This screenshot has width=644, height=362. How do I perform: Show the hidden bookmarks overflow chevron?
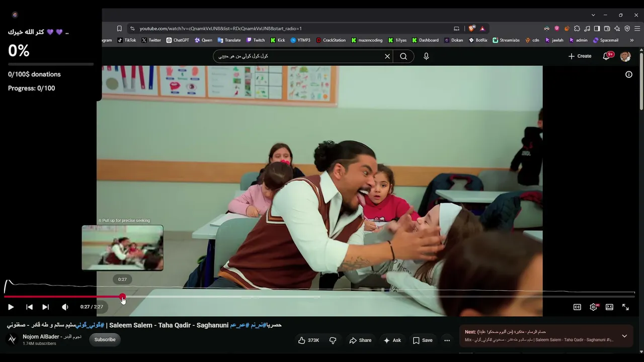point(632,40)
